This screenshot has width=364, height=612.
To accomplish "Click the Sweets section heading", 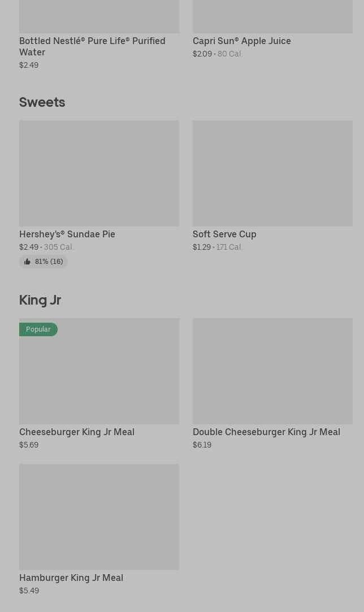I will [x=42, y=102].
